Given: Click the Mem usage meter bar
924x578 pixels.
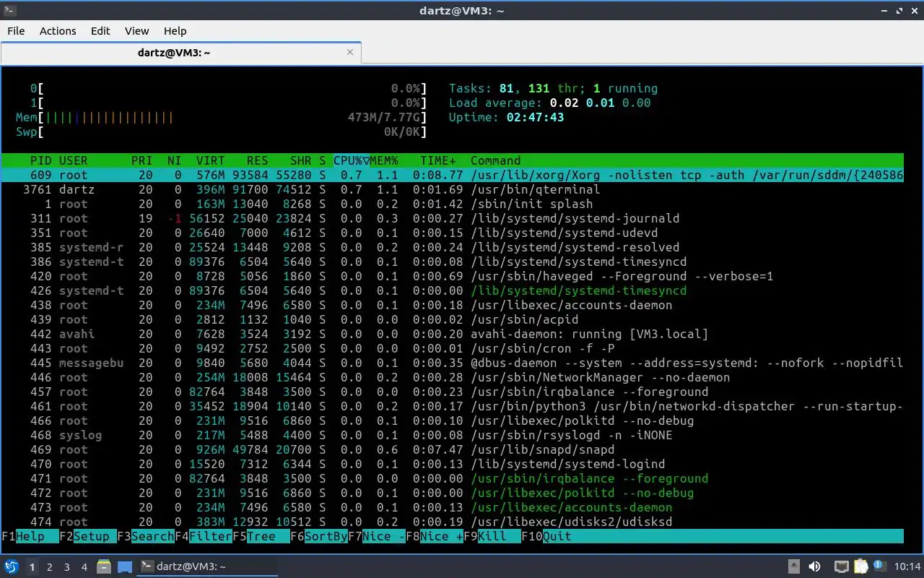Looking at the screenshot, I should tap(221, 117).
